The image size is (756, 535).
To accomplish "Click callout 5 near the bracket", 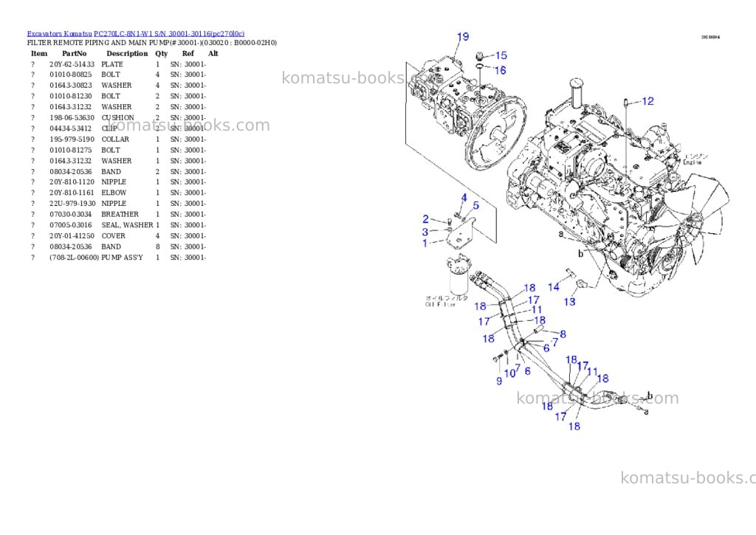I will tap(476, 206).
